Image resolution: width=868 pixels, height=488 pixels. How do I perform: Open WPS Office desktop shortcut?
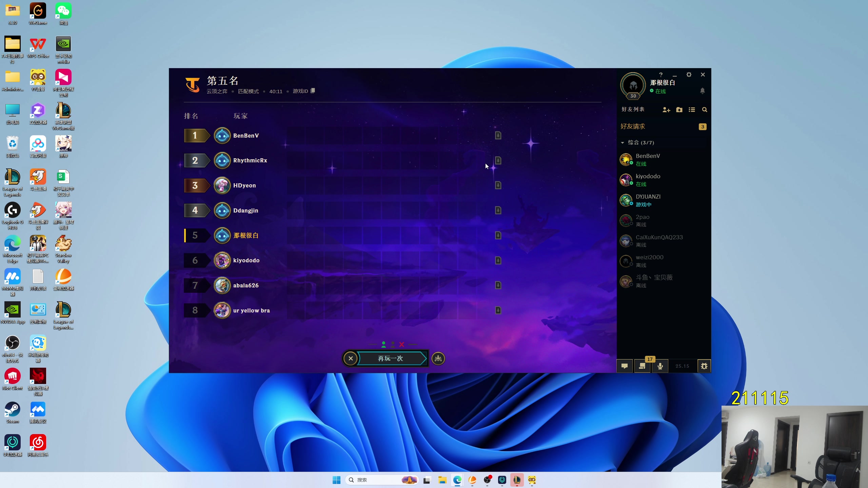38,47
